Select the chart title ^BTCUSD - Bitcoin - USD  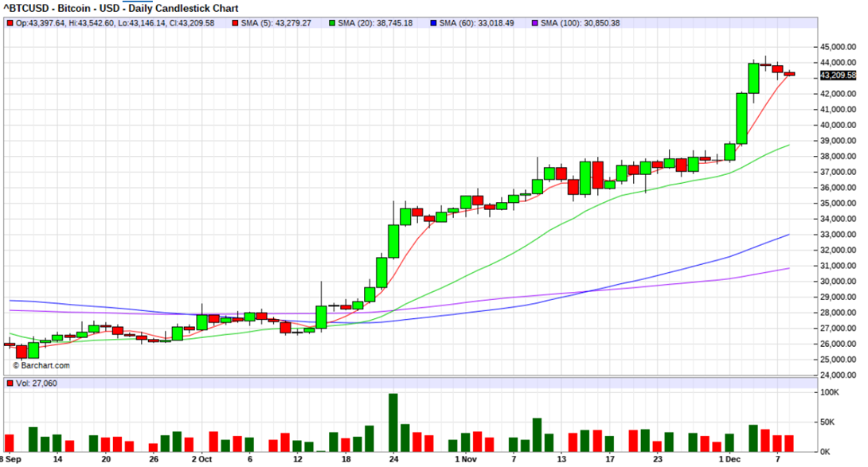tap(61, 8)
